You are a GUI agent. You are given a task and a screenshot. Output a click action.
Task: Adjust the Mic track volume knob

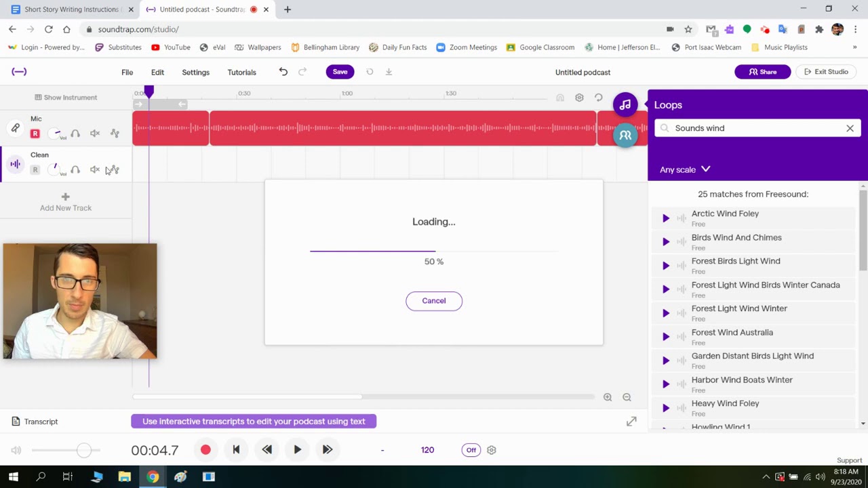(56, 134)
